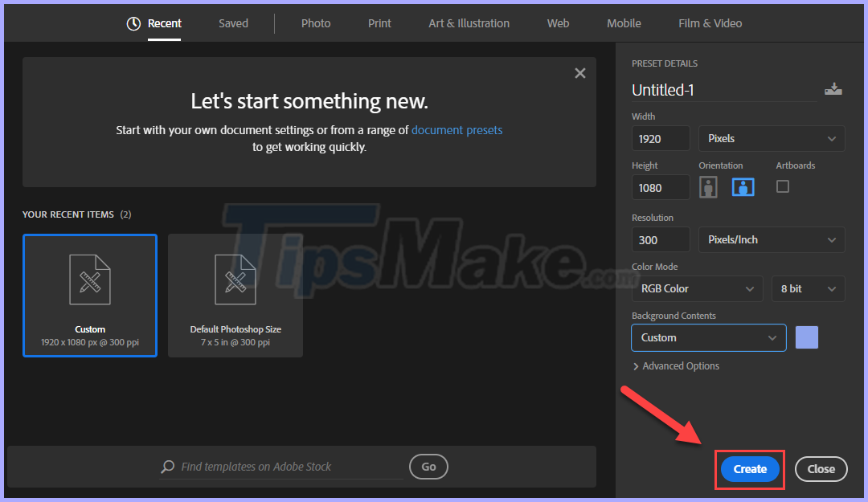Click the save preset icon next to Untitled-1
The height and width of the screenshot is (502, 868).
833,89
